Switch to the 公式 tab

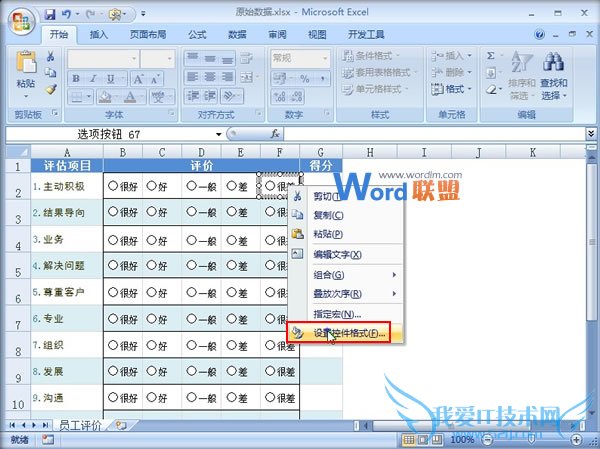pyautogui.click(x=197, y=35)
